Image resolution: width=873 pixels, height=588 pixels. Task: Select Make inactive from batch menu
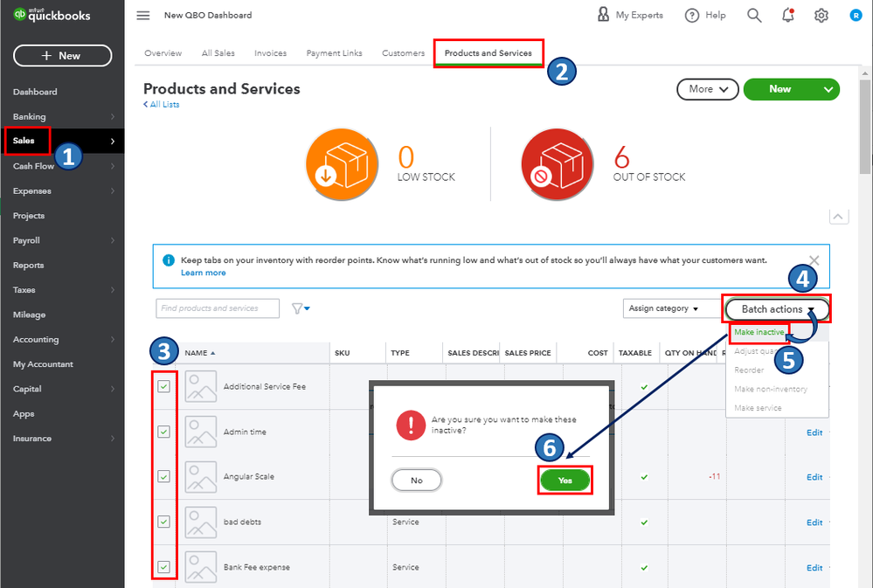click(759, 332)
